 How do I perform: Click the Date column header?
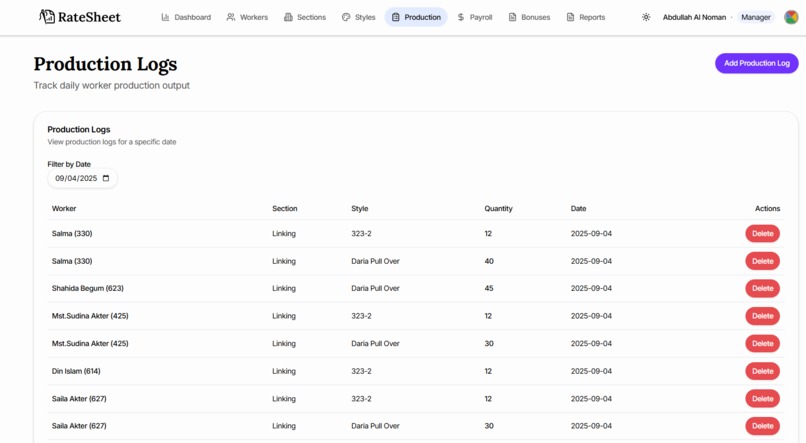click(578, 209)
